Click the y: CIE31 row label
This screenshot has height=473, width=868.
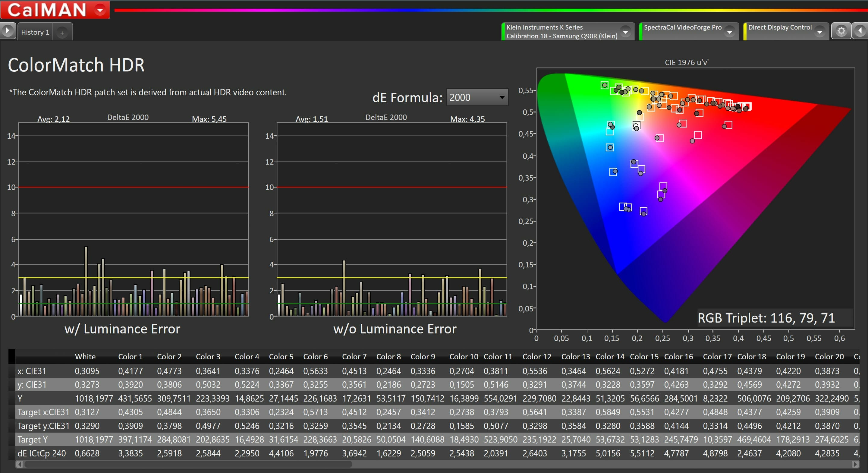(x=32, y=385)
